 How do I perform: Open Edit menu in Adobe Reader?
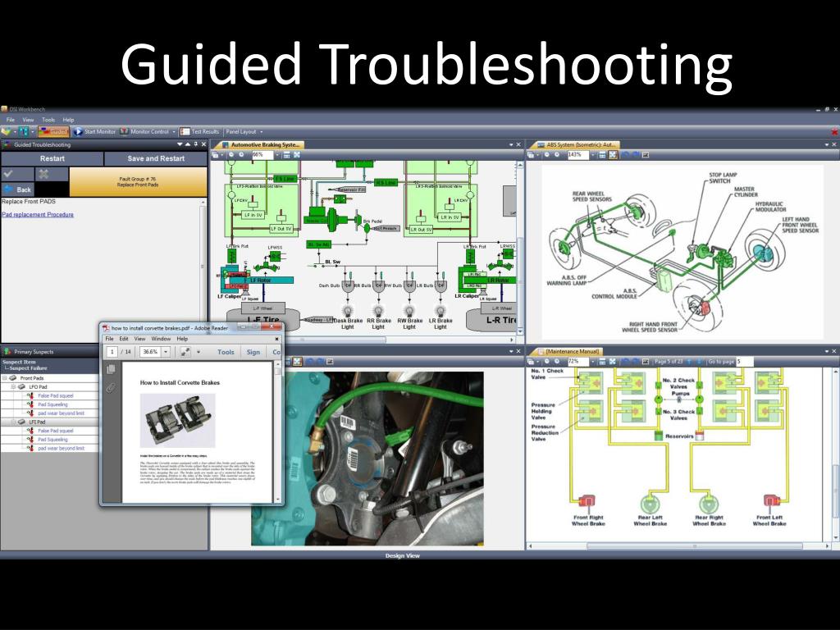coord(124,339)
